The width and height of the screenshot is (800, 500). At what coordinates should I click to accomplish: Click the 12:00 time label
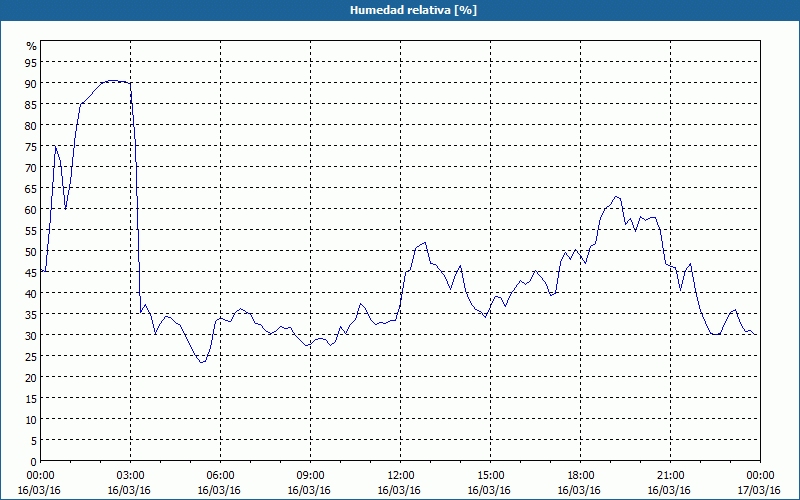click(401, 476)
